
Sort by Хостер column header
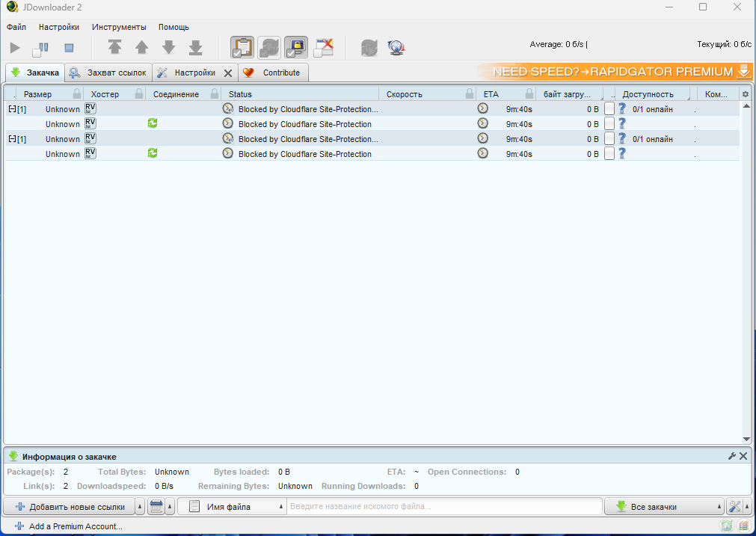105,94
